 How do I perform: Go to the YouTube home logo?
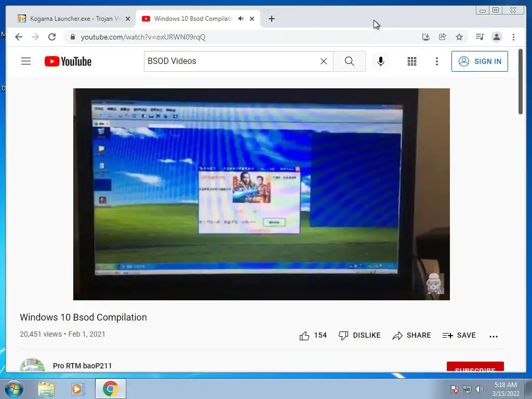(x=68, y=61)
